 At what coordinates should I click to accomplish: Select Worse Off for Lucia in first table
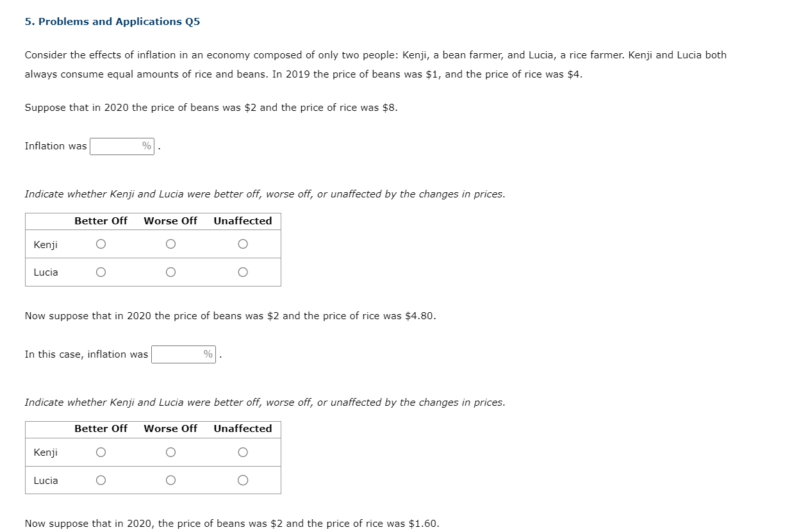[x=170, y=272]
